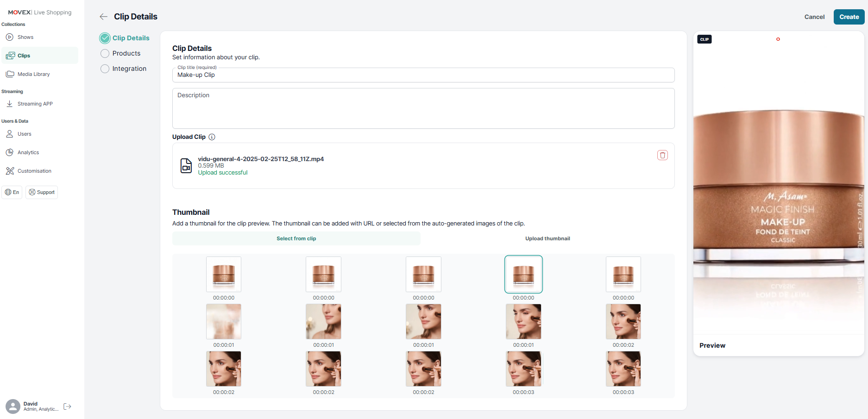This screenshot has width=868, height=419.
Task: Click the Customisation tools icon
Action: point(10,171)
